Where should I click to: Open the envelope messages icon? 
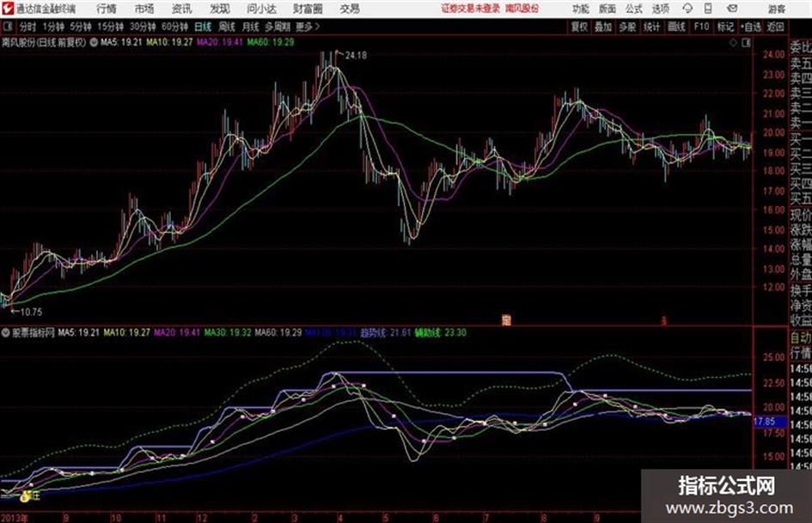point(732,9)
